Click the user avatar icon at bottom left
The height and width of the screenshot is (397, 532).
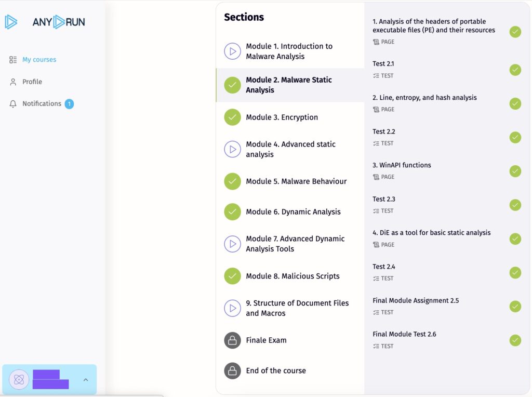point(19,379)
